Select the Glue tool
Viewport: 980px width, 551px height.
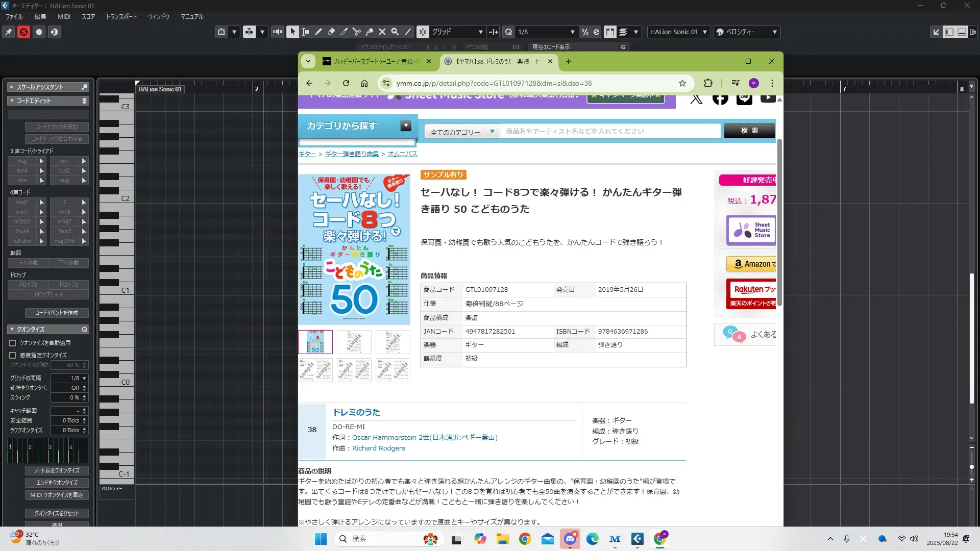point(369,32)
